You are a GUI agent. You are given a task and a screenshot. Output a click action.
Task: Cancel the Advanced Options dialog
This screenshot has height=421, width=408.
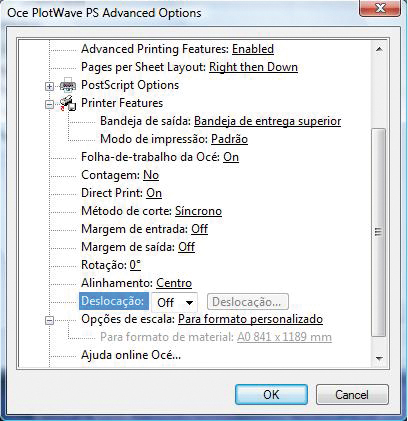(352, 395)
